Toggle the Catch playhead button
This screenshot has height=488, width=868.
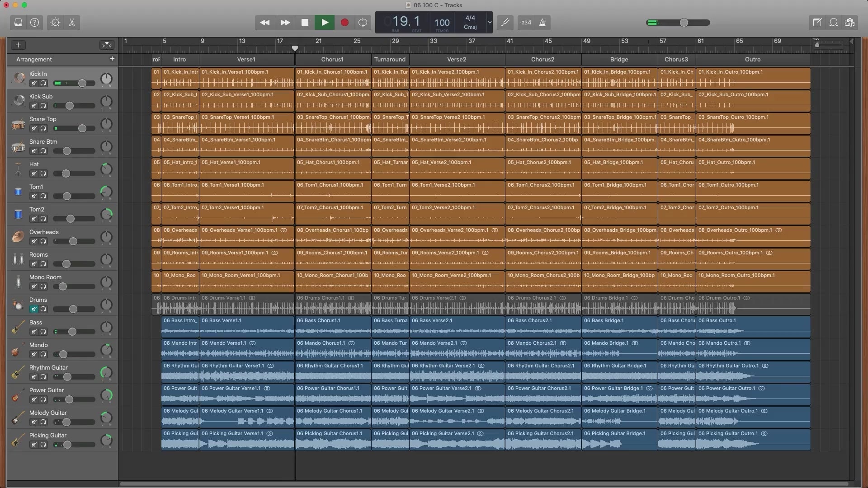tap(107, 45)
